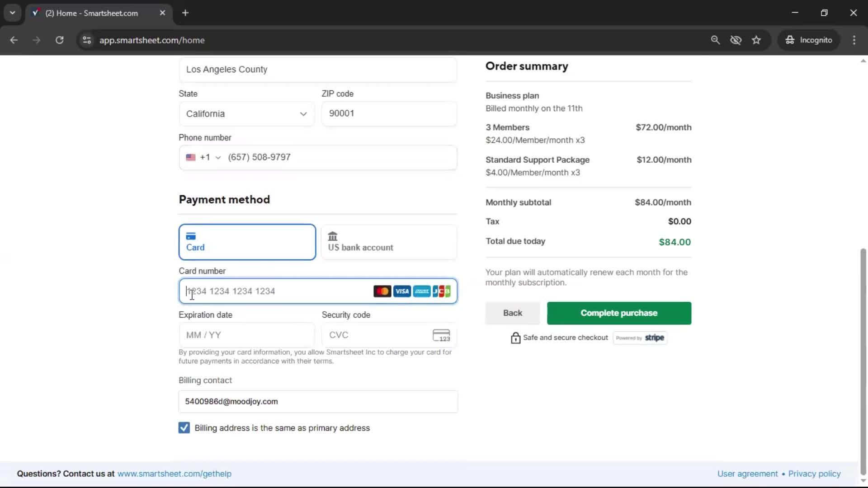
Task: Click the Amex icon beside card number
Action: pos(422,291)
